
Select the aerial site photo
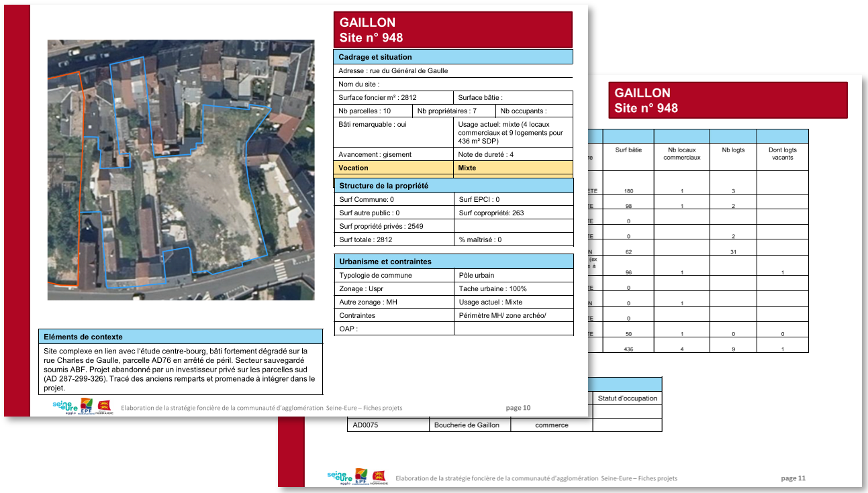click(181, 170)
